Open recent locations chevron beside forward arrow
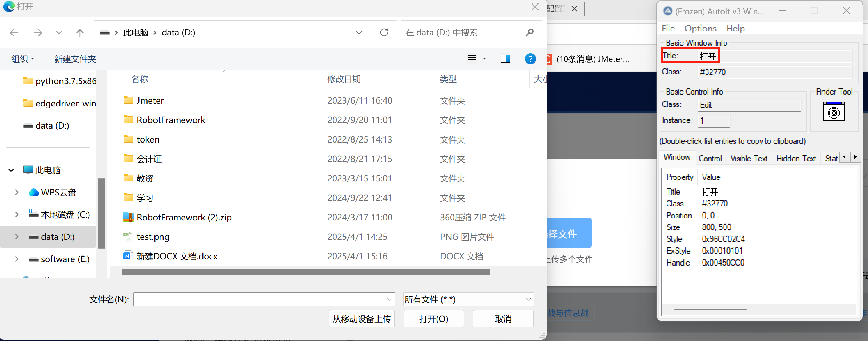The image size is (868, 341). pos(59,33)
